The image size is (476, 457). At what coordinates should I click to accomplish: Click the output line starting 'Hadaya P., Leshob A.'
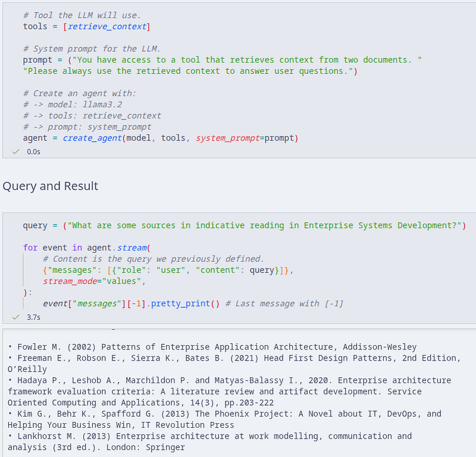pyautogui.click(x=230, y=380)
